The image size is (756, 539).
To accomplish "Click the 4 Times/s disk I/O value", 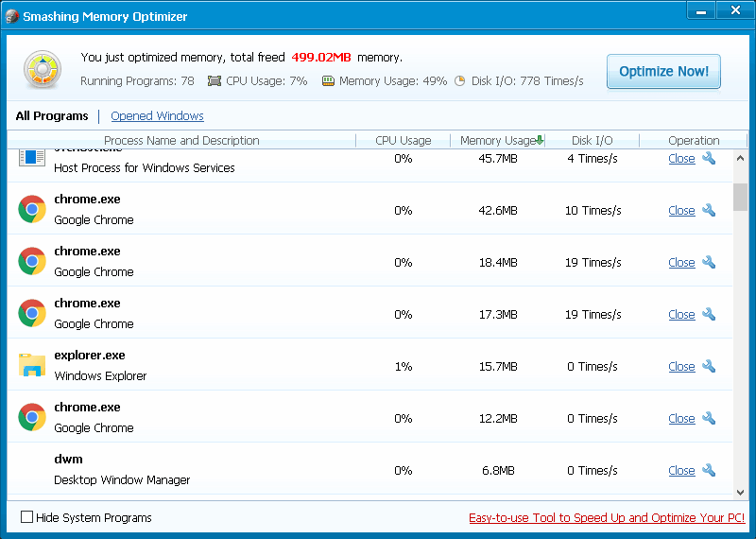I will (x=593, y=159).
